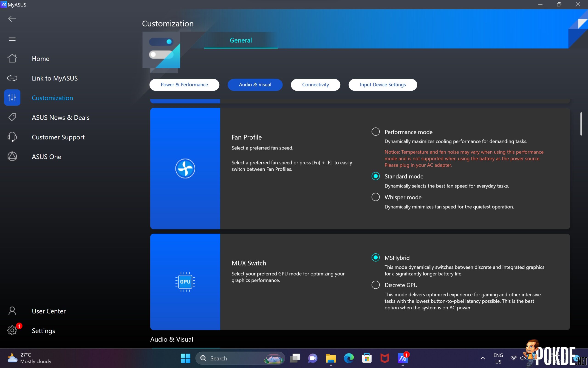
Task: Launch the Teams chat taskbar icon
Action: (313, 358)
